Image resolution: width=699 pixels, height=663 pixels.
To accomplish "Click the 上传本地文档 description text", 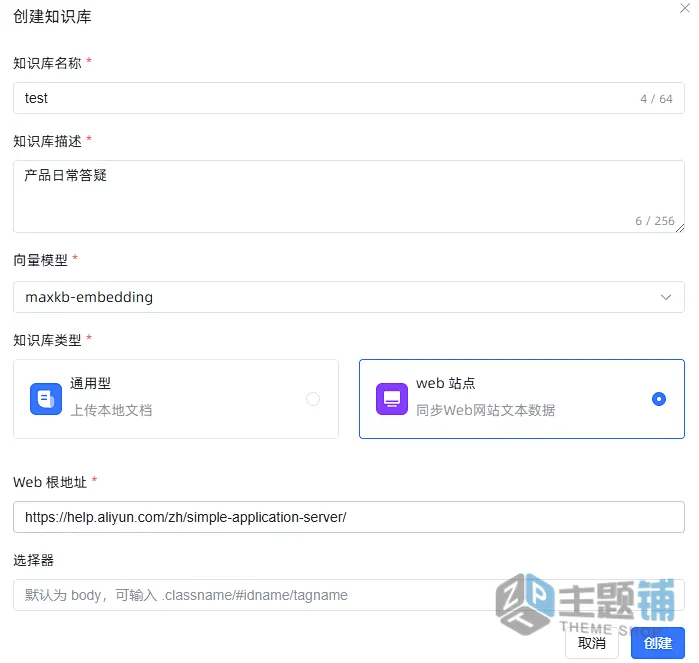I will point(111,410).
